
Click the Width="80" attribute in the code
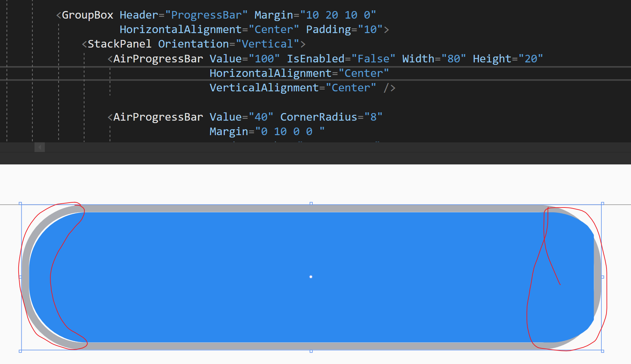click(x=434, y=59)
